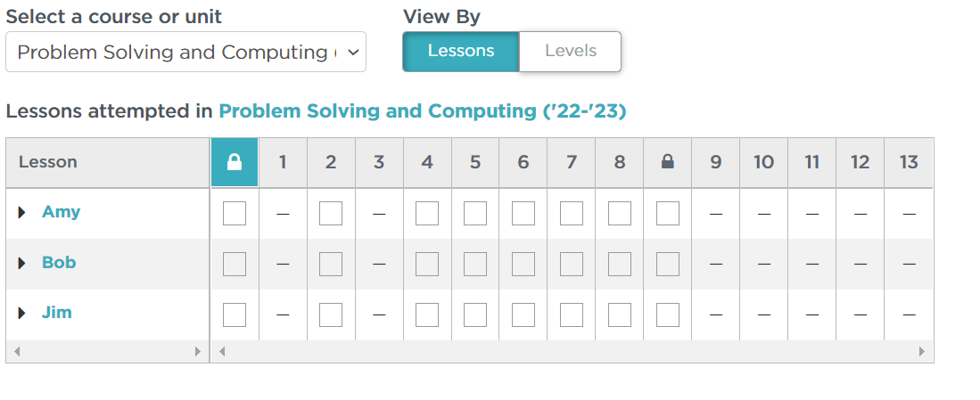
Task: Select Jim's lesson 8 progress box
Action: coord(620,314)
